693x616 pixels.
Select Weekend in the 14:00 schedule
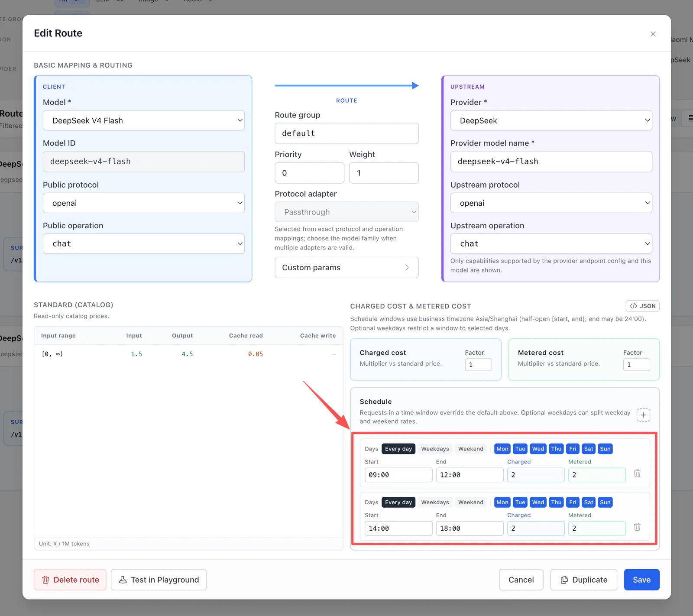pyautogui.click(x=471, y=502)
